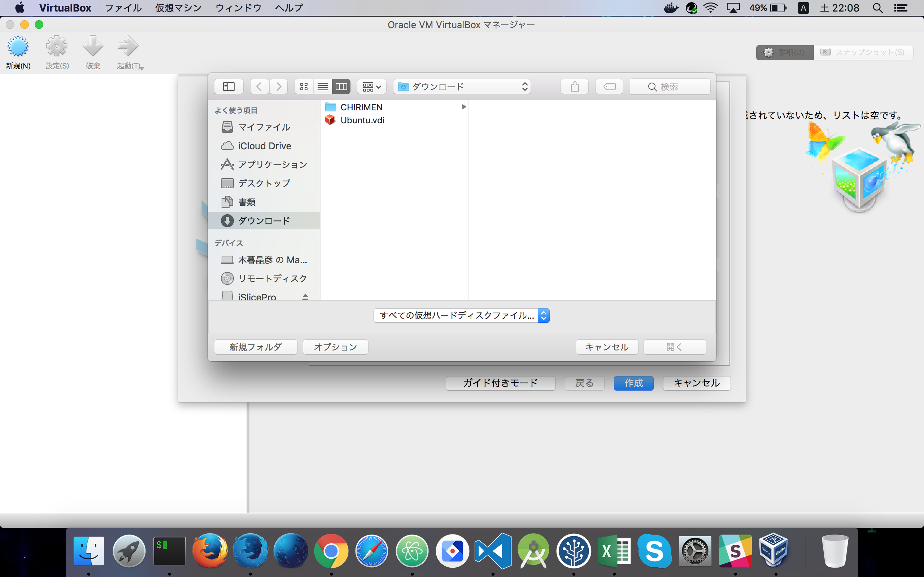The height and width of the screenshot is (577, 924).
Task: Open Visual Studio Code from the Dock
Action: tap(493, 551)
